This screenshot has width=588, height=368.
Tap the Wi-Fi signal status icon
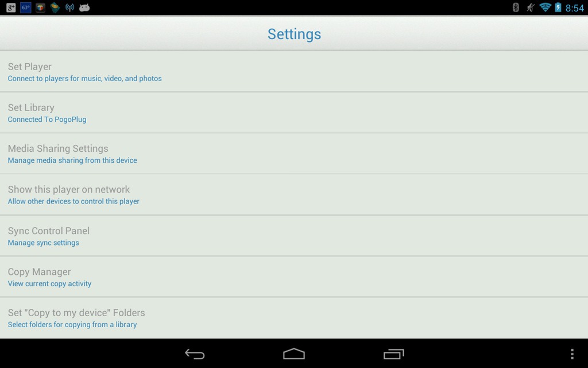point(545,7)
